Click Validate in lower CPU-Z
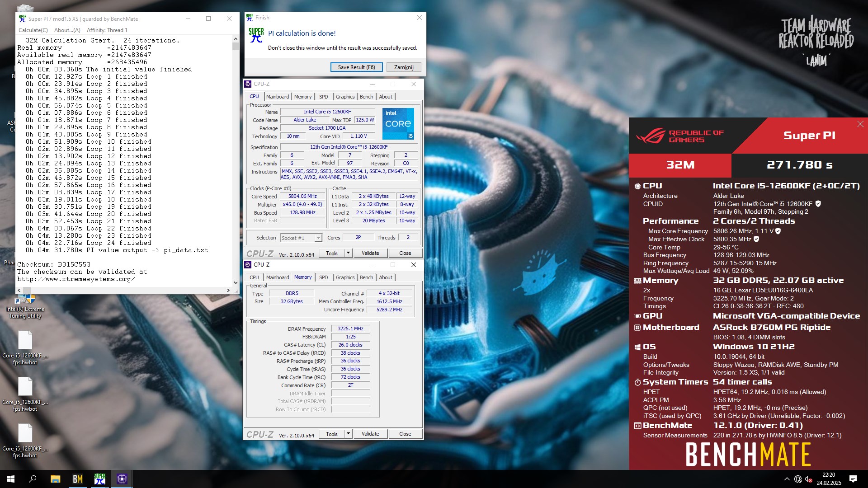The height and width of the screenshot is (488, 868). [x=370, y=434]
